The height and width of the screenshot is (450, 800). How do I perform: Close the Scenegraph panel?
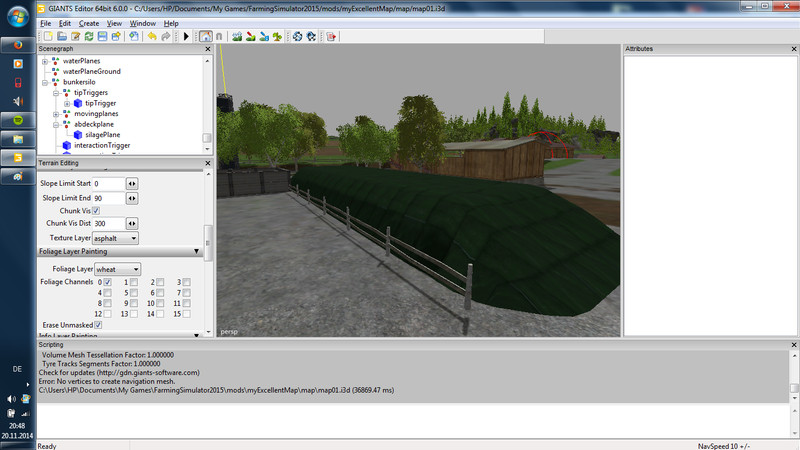[208, 49]
